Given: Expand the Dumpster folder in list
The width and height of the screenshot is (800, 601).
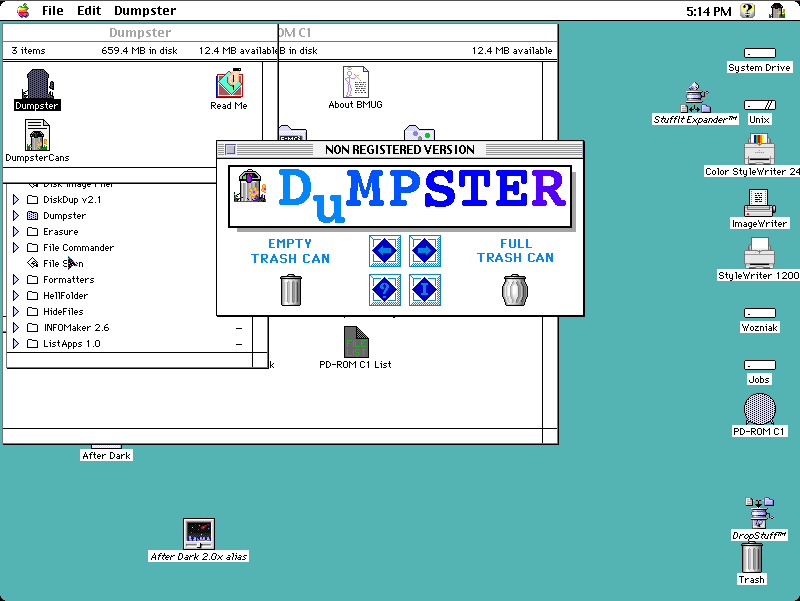Looking at the screenshot, I should pyautogui.click(x=16, y=215).
